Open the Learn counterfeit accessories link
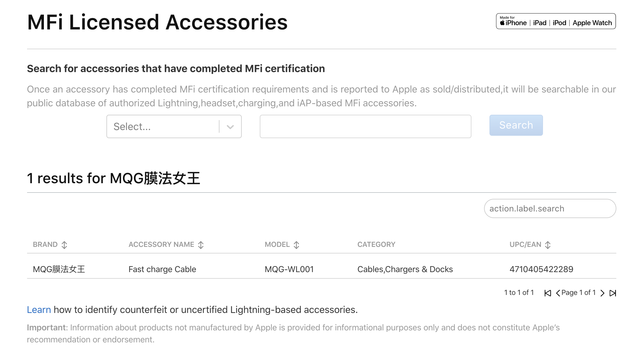Image resolution: width=644 pixels, height=352 pixels. click(39, 310)
